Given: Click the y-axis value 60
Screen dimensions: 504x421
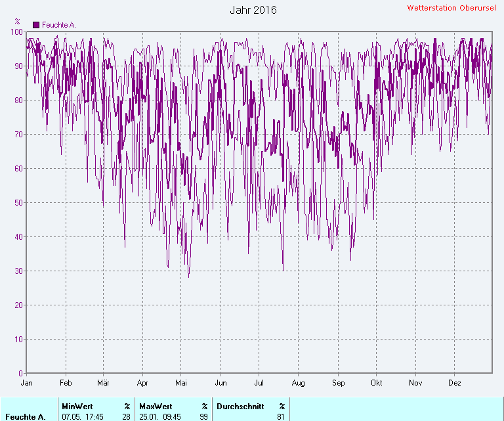Looking at the screenshot, I should [x=18, y=169].
